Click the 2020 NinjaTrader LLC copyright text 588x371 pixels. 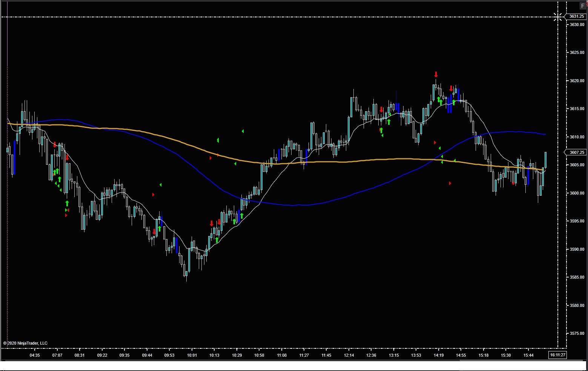[25, 343]
